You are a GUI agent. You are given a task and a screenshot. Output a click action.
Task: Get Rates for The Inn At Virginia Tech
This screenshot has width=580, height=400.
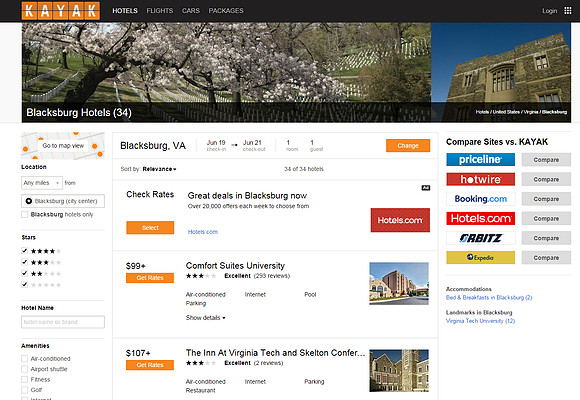click(x=150, y=365)
